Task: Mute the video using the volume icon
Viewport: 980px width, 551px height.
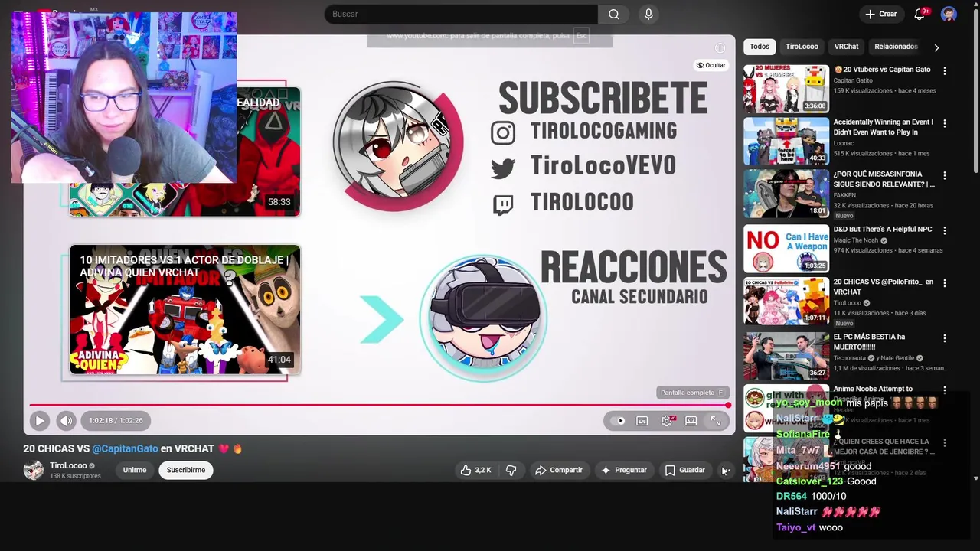Action: click(x=66, y=420)
